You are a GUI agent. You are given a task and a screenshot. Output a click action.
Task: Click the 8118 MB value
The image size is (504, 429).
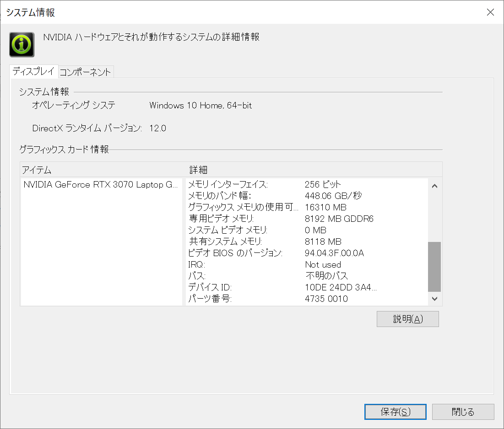pos(323,241)
